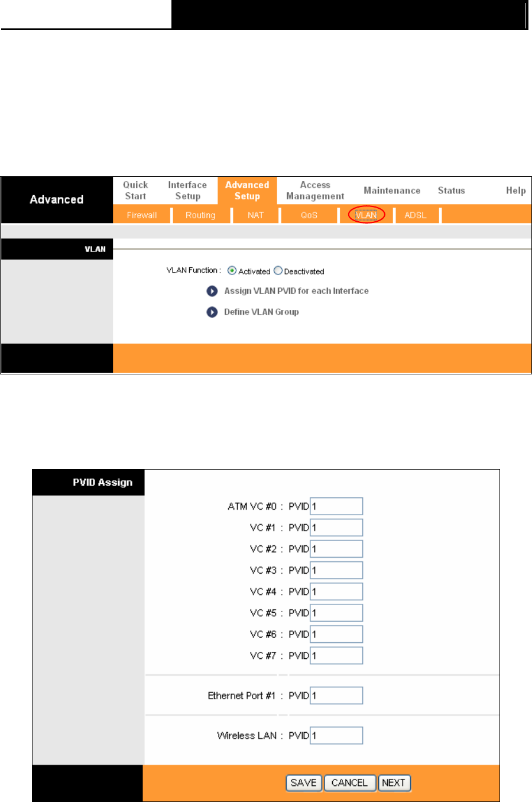Screen dimensions: 532x802
Task: Select the NAT submenu item
Action: pos(255,215)
